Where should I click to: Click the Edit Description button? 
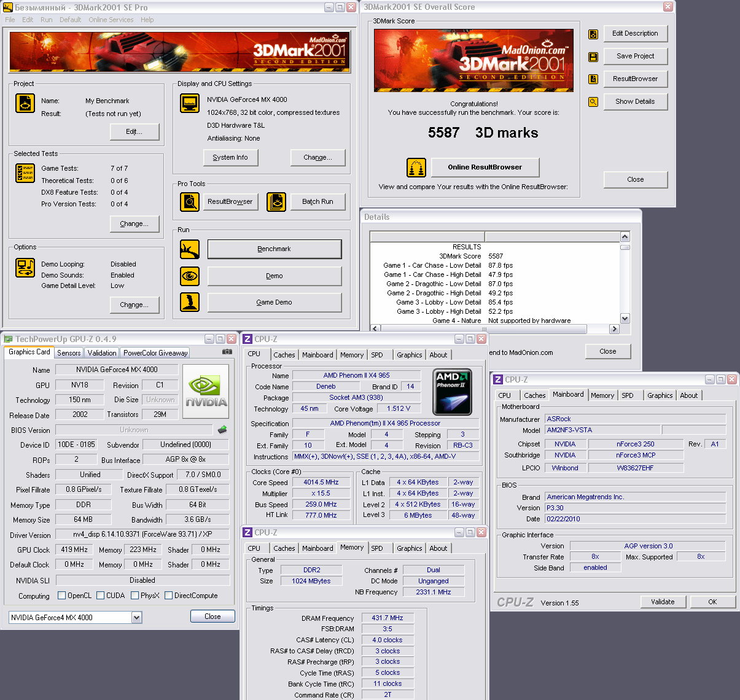tap(636, 34)
